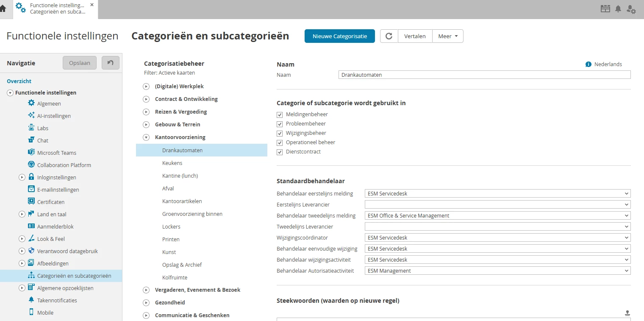Open the dashboard planner icon top right
The width and height of the screenshot is (644, 321).
(x=606, y=9)
